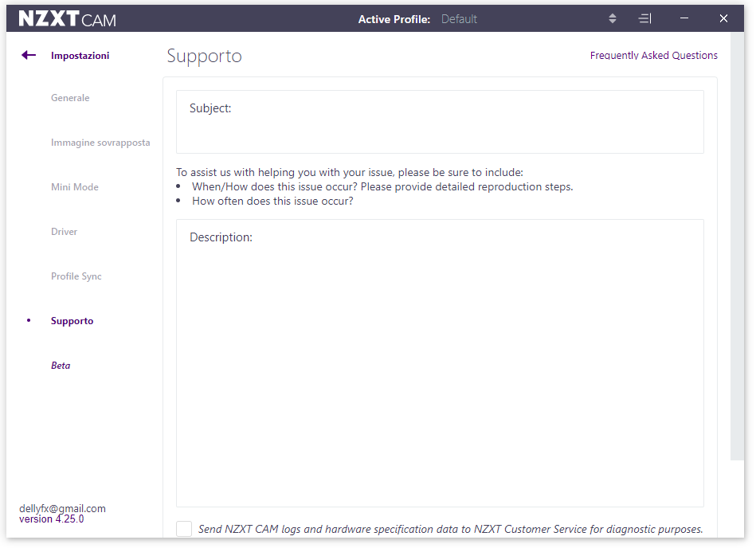Viewport: 756px width, 548px height.
Task: Click the Impostazioni heading
Action: (80, 56)
